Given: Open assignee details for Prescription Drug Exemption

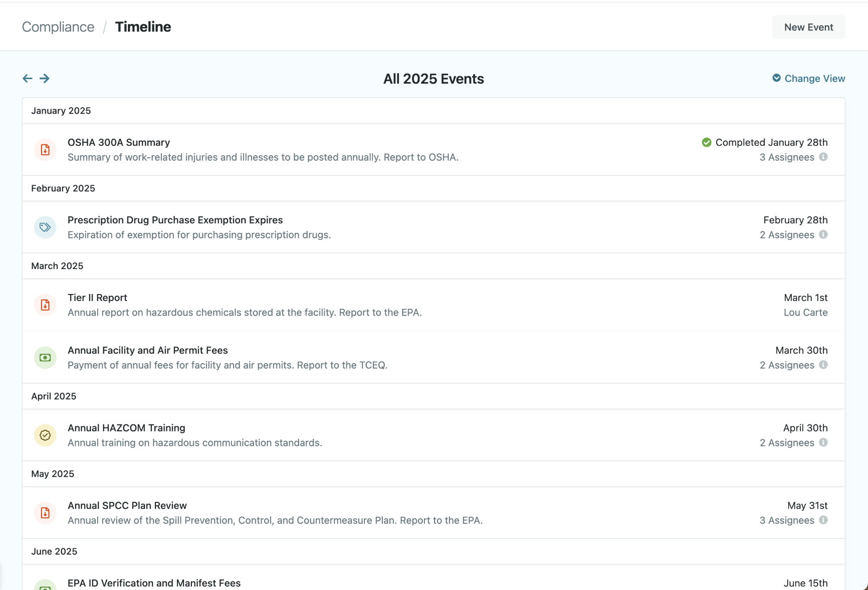Looking at the screenshot, I should (x=823, y=235).
